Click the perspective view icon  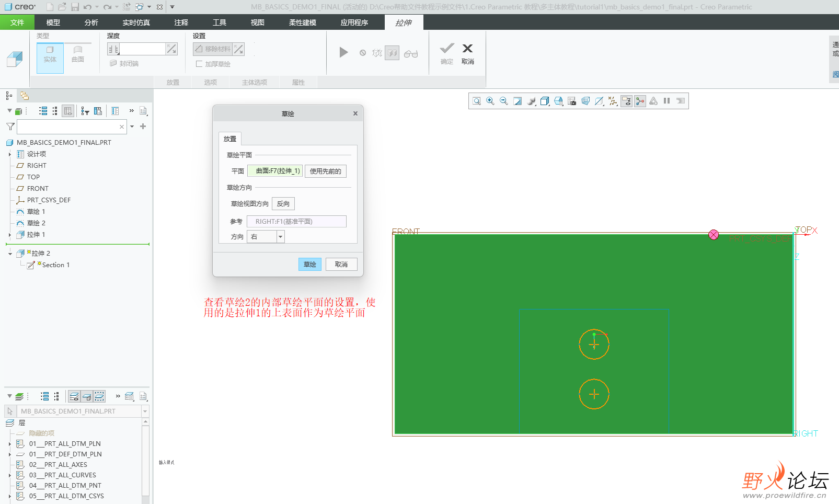tap(585, 101)
